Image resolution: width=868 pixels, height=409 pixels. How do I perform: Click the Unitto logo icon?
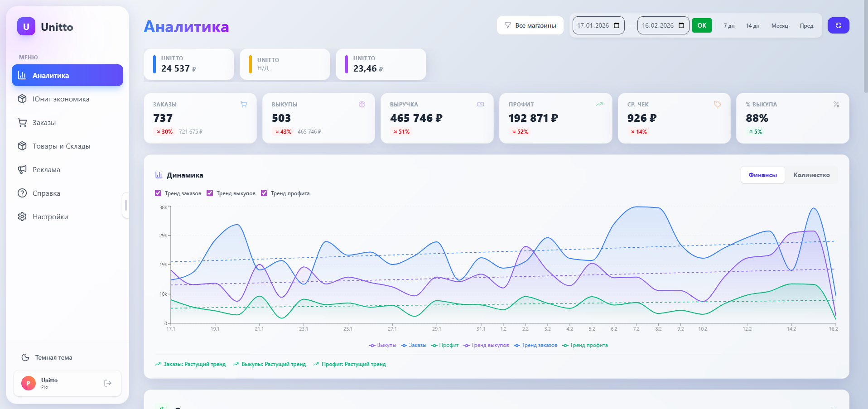[26, 27]
